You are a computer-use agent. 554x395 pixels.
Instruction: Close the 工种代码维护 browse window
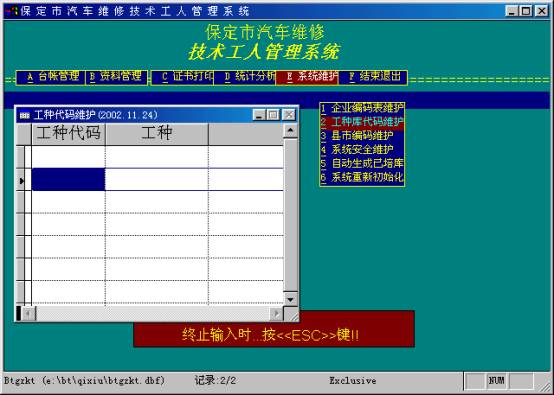[289, 115]
